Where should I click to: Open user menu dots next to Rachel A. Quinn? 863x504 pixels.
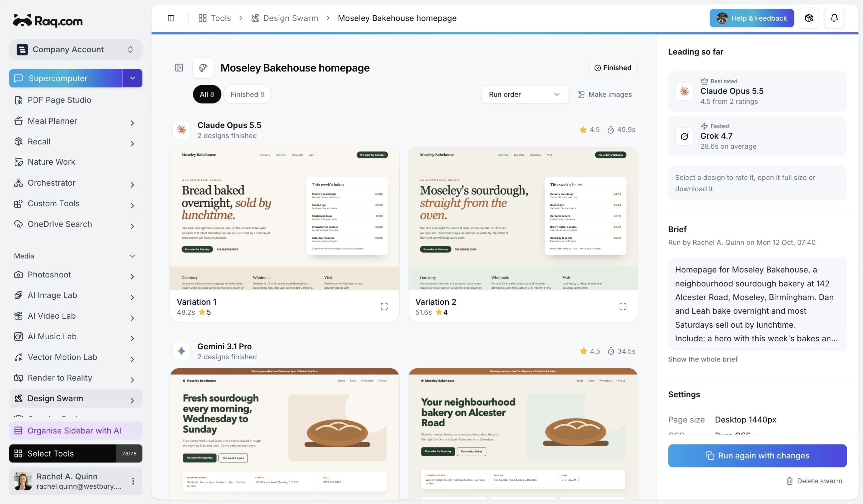tap(133, 481)
